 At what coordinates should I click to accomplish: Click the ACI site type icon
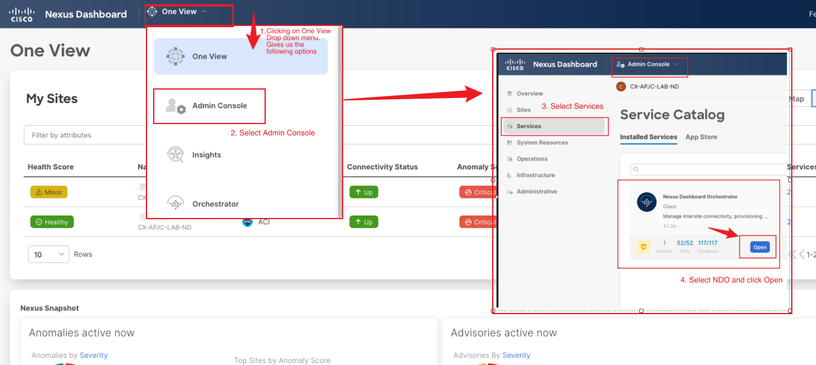pyautogui.click(x=248, y=222)
